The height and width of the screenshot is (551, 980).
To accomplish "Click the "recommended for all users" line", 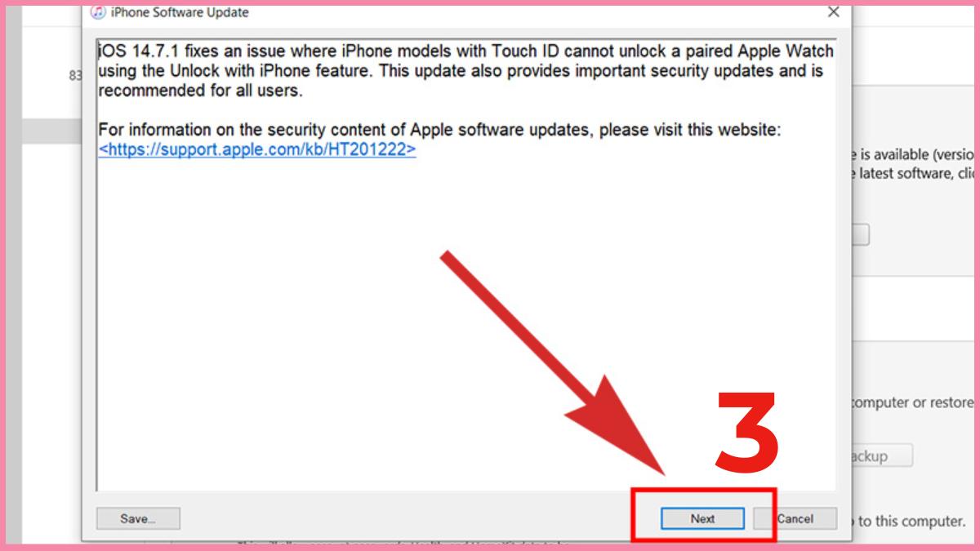I will coord(200,91).
